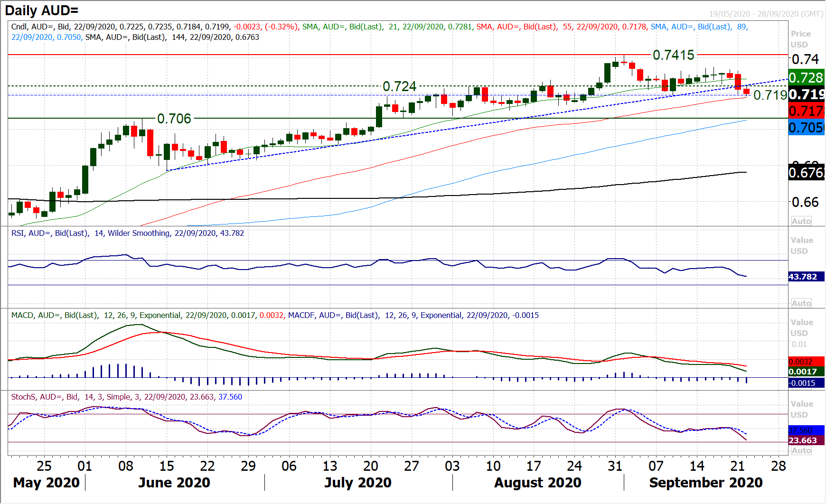The height and width of the screenshot is (504, 826).
Task: Click the 0.66 price axis label
Action: point(805,202)
